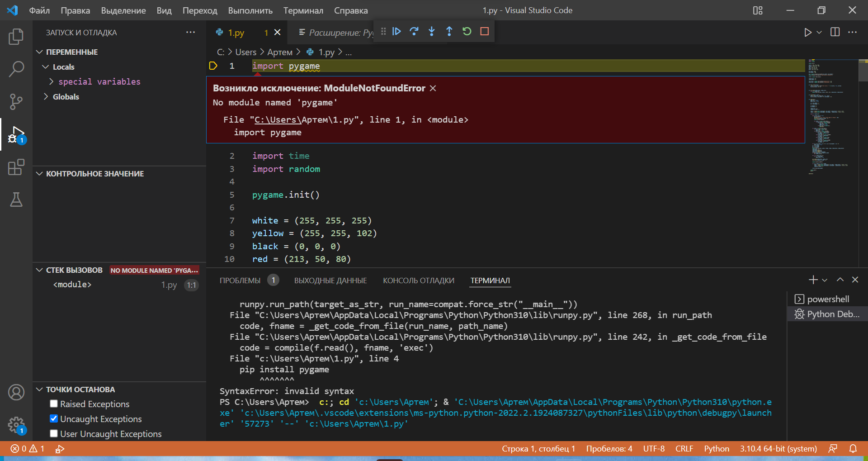Select the Python Debug terminal

click(827, 314)
